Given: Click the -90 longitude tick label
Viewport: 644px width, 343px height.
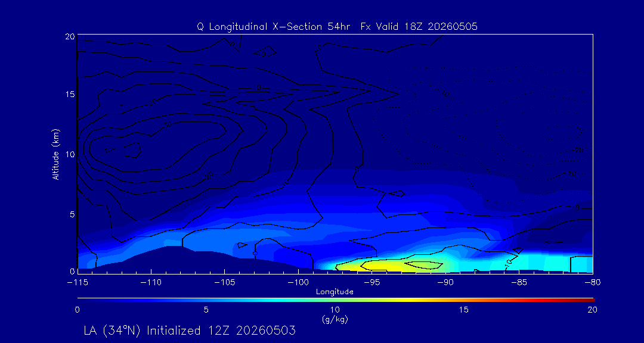Looking at the screenshot, I should coord(445,283).
